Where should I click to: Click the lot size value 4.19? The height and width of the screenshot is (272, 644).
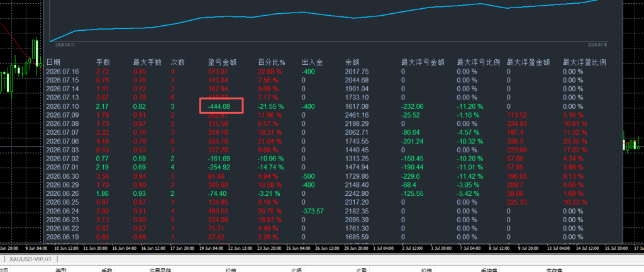[x=103, y=141]
